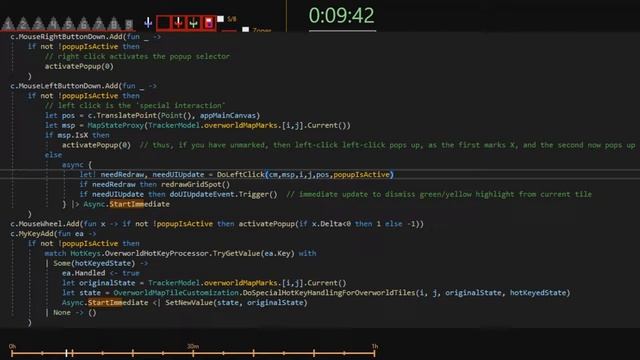Click the 0:09:42 timer display
640x360 pixels.
(x=341, y=16)
